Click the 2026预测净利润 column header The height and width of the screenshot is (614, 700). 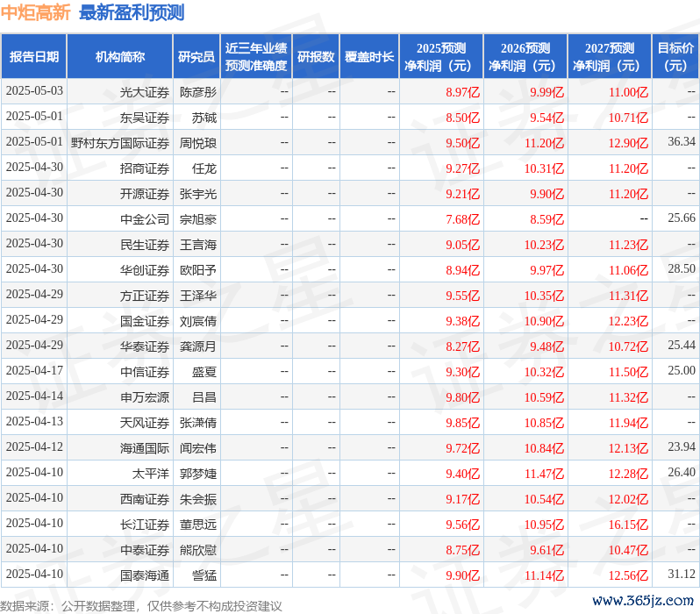pos(525,56)
